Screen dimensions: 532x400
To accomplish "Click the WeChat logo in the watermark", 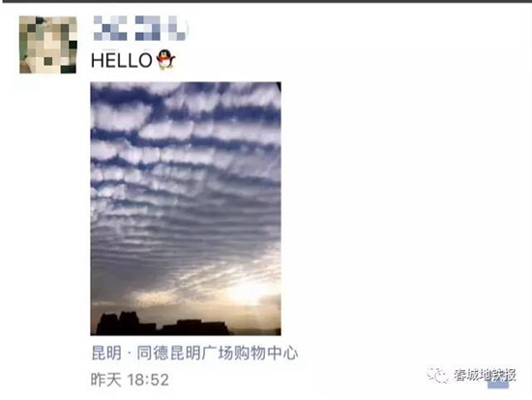I will (437, 375).
